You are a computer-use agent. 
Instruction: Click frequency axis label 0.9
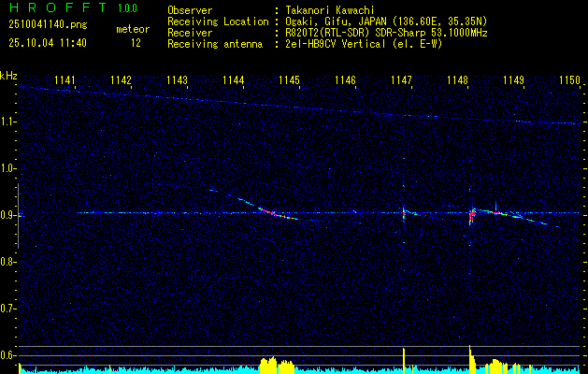tap(6, 215)
